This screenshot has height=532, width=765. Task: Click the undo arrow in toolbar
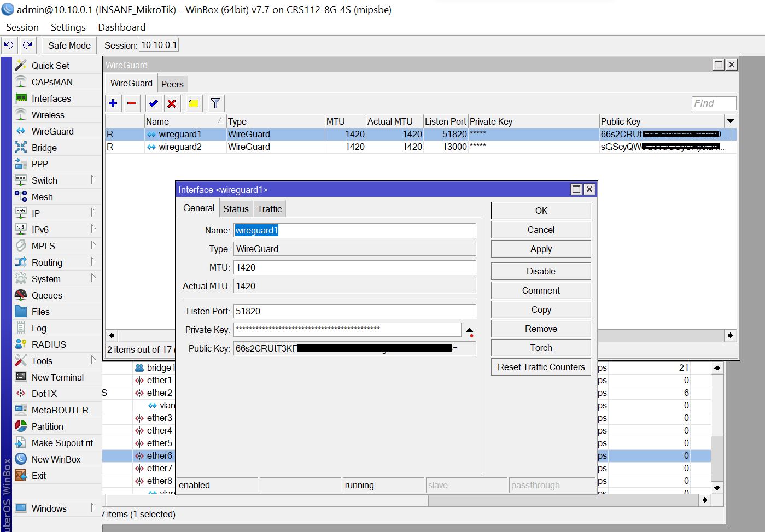tap(9, 45)
